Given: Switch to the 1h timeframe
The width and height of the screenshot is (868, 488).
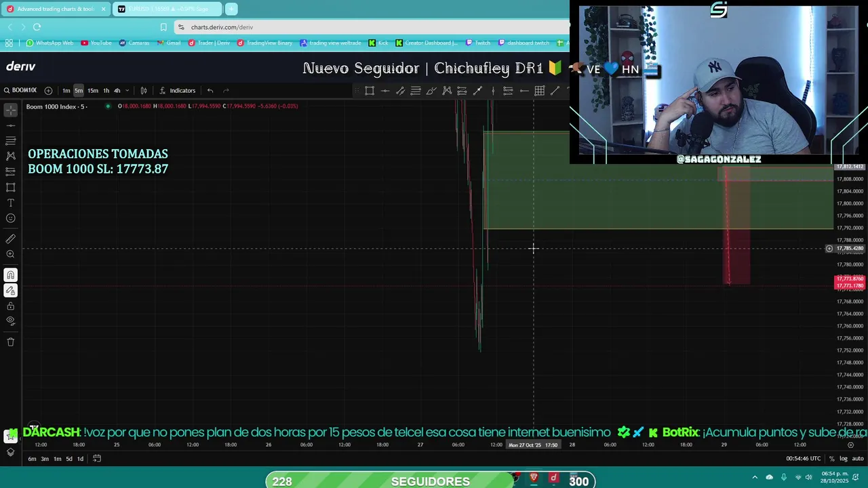Looking at the screenshot, I should click(106, 91).
